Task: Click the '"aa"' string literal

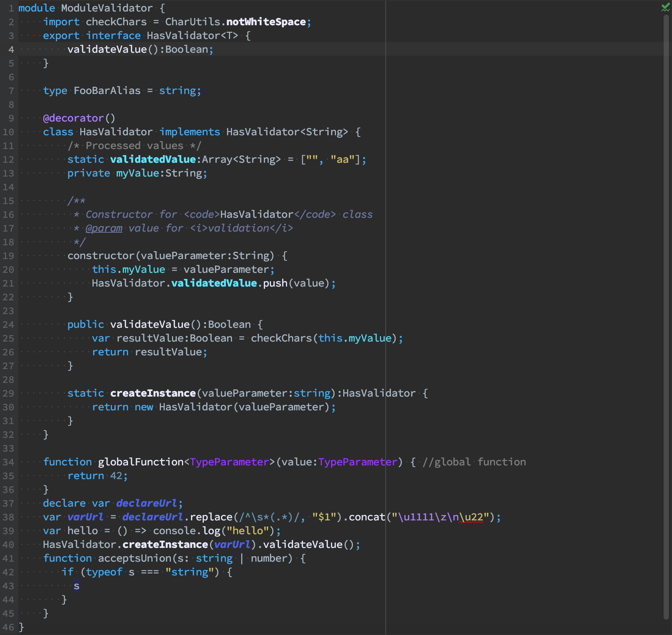Action: [x=342, y=159]
